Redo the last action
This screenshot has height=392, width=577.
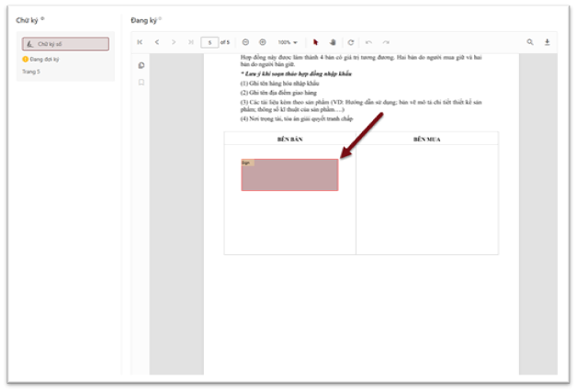click(386, 42)
